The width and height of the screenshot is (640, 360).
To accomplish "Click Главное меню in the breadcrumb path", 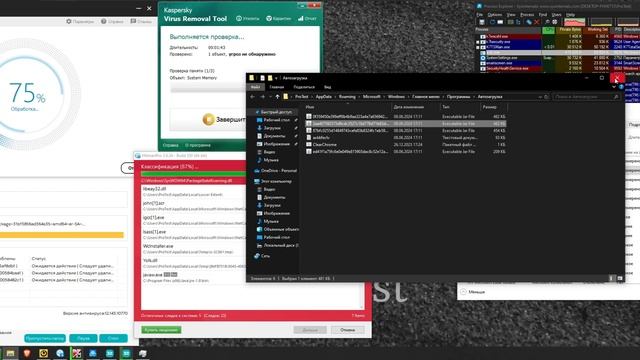I will (x=426, y=97).
